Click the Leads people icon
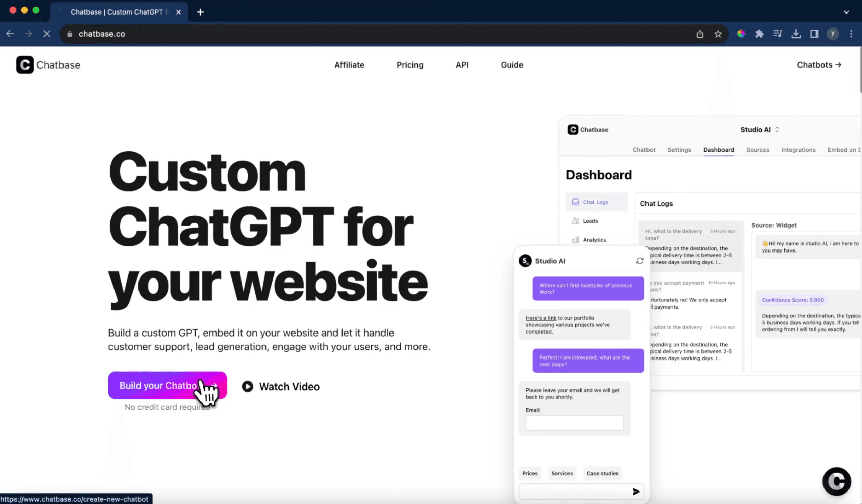This screenshot has height=504, width=862. pos(575,221)
